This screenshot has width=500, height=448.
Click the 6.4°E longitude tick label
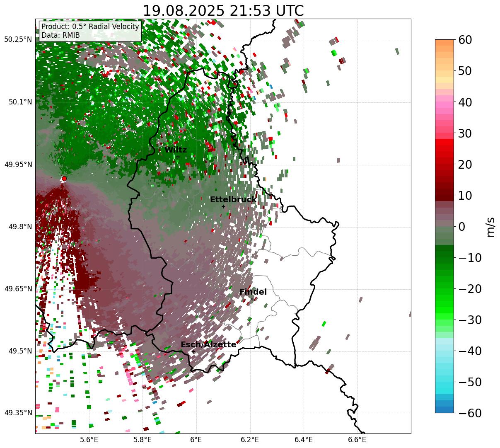(x=304, y=440)
